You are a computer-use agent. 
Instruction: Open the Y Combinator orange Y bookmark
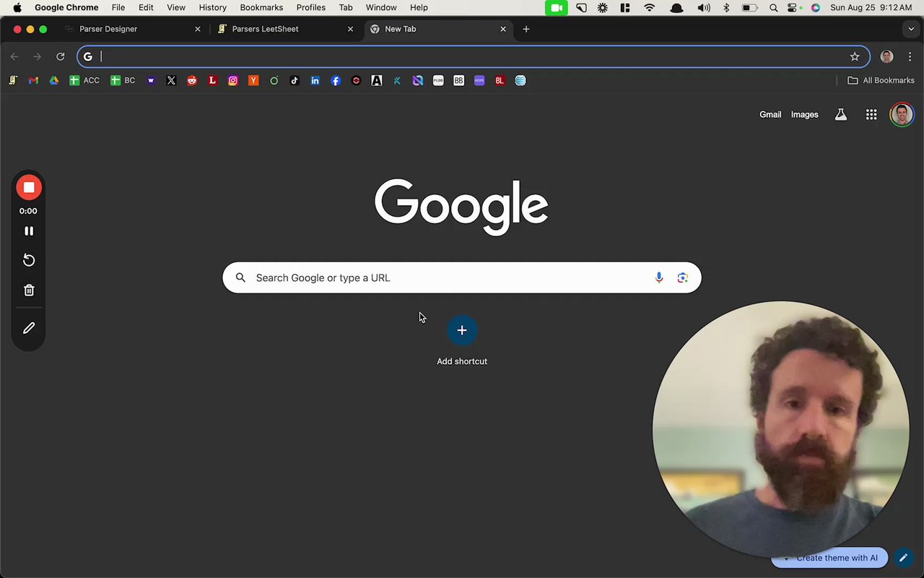253,81
